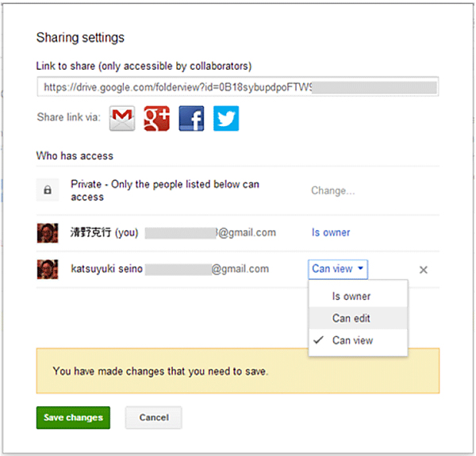Select Can edit in the permission menu
476x456 pixels.
click(x=351, y=318)
